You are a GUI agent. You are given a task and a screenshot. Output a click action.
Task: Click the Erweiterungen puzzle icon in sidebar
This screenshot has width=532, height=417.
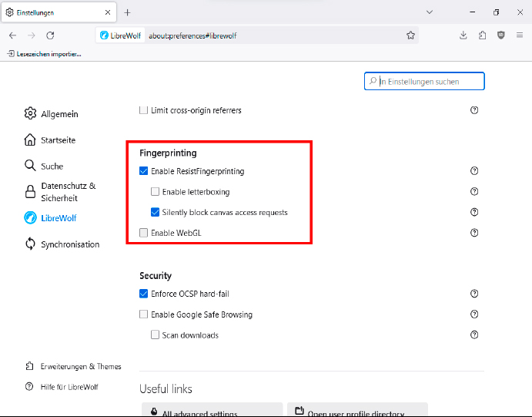tap(29, 366)
